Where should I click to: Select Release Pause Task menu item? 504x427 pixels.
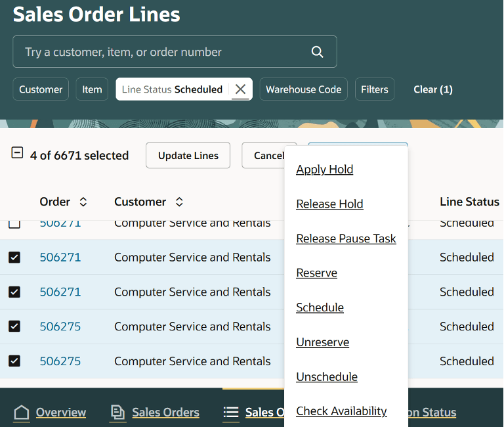click(x=346, y=238)
